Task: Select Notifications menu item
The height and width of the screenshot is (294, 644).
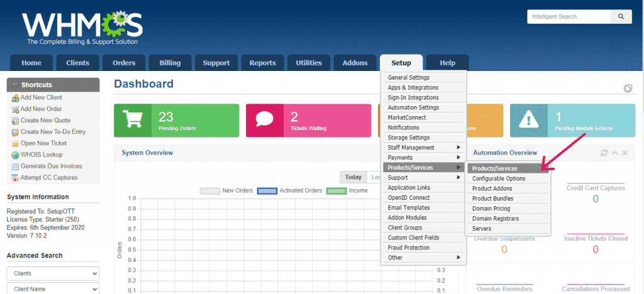Action: (423, 128)
